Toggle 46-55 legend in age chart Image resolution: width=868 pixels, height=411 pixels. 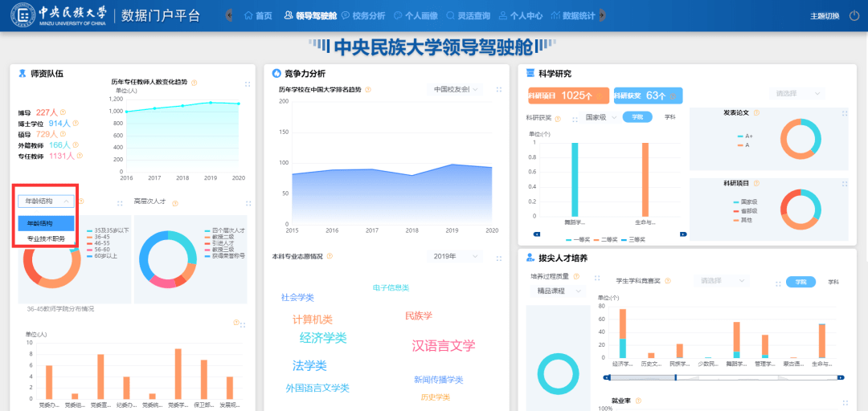100,243
